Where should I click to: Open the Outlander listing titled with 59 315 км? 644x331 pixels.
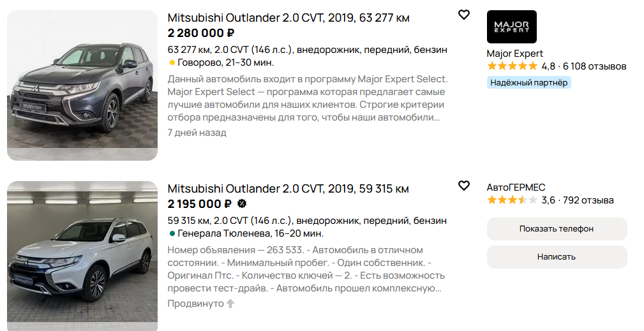288,189
